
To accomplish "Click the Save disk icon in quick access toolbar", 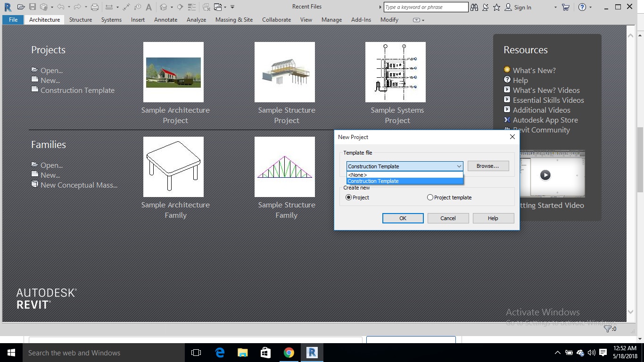I will (x=33, y=7).
